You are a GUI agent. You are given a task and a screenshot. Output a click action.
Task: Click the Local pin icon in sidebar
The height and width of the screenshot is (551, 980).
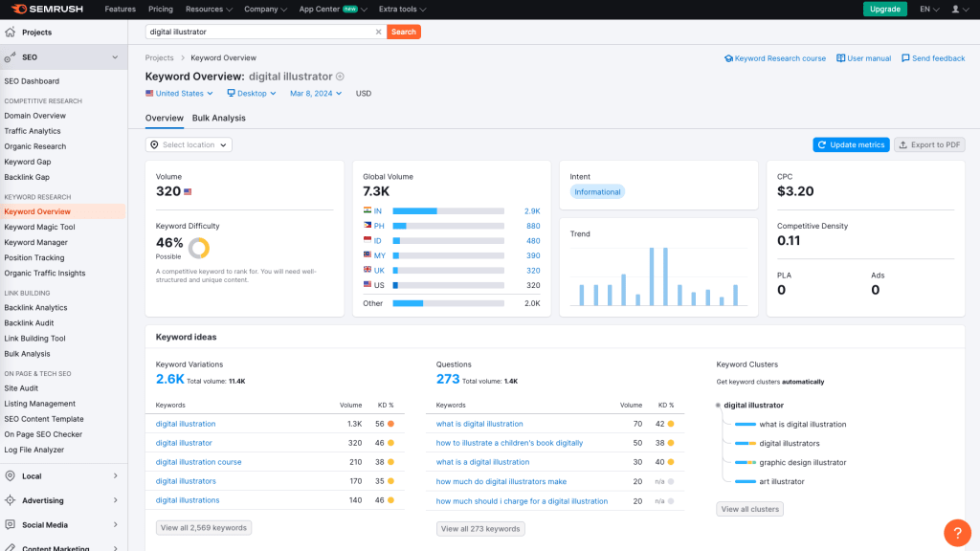pos(10,476)
